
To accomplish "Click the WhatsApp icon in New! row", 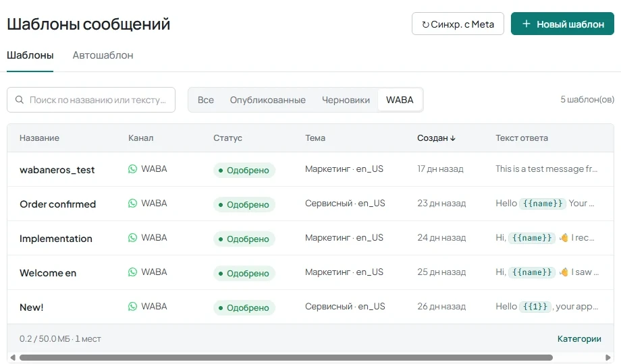I will coord(133,307).
